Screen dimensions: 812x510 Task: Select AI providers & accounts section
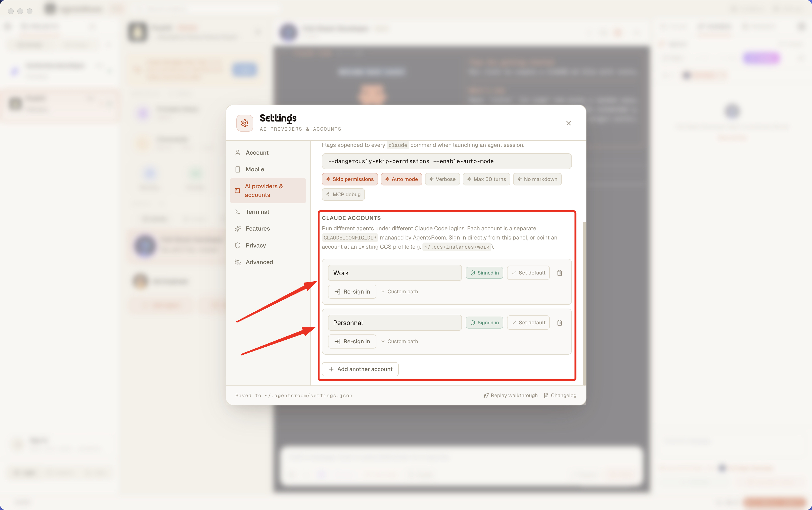click(x=268, y=191)
